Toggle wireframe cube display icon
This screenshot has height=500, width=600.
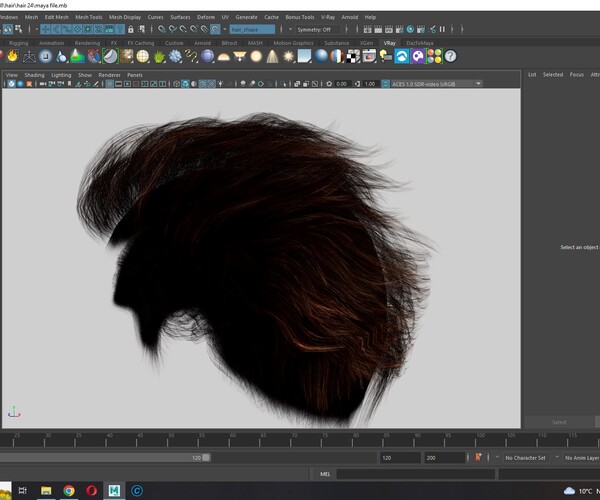tap(176, 84)
